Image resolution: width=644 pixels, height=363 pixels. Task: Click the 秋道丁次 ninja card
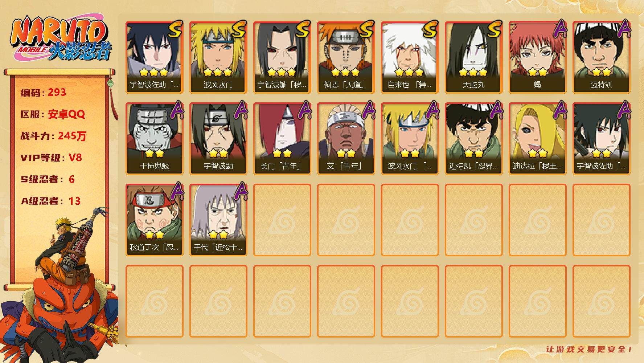(154, 220)
